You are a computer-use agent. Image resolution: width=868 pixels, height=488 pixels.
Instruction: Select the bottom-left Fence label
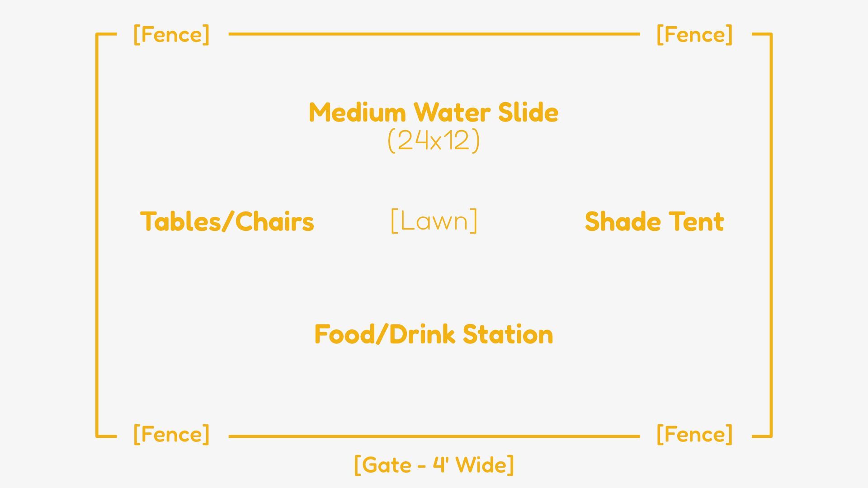coord(172,434)
